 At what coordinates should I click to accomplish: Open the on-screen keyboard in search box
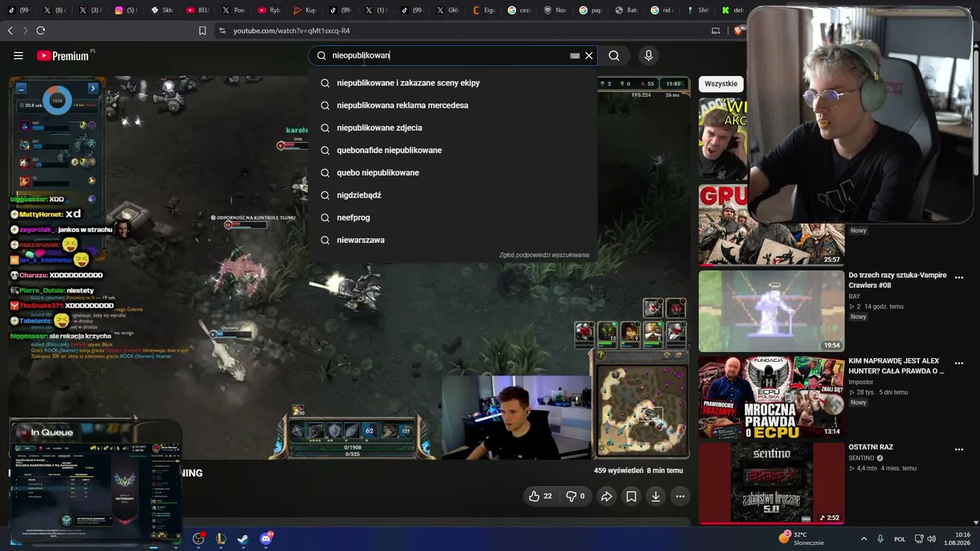575,55
